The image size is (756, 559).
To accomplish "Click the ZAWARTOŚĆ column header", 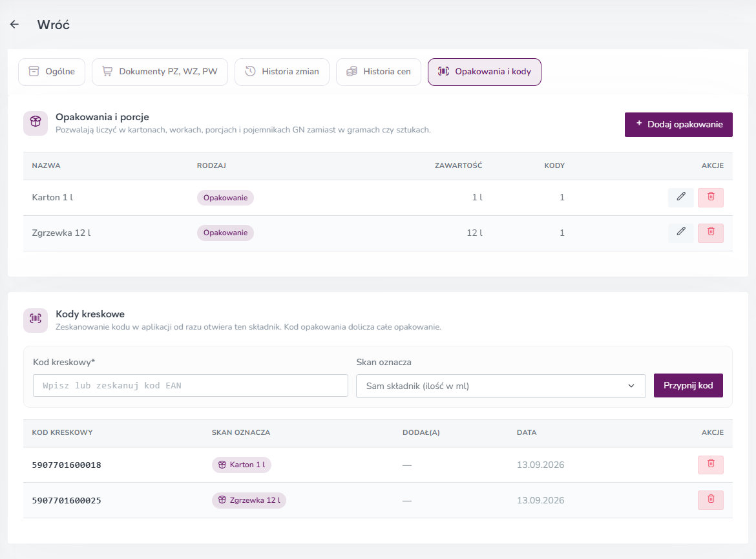I will (x=459, y=165).
